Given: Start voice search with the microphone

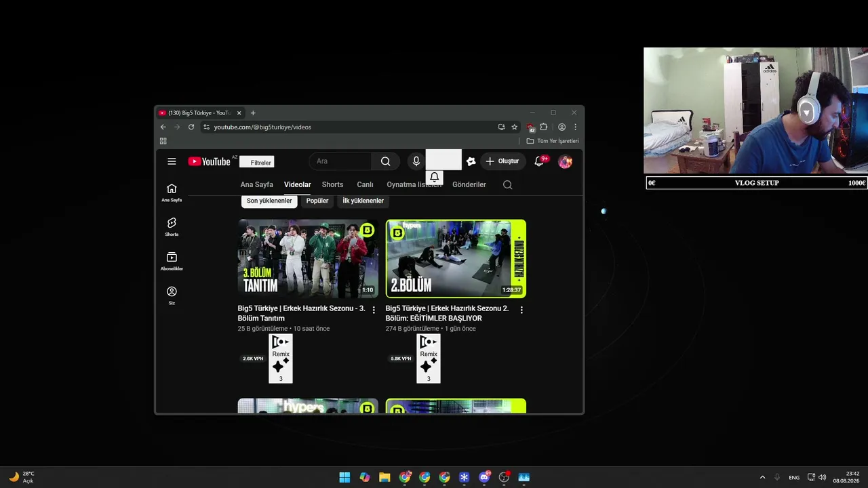Looking at the screenshot, I should tap(416, 161).
